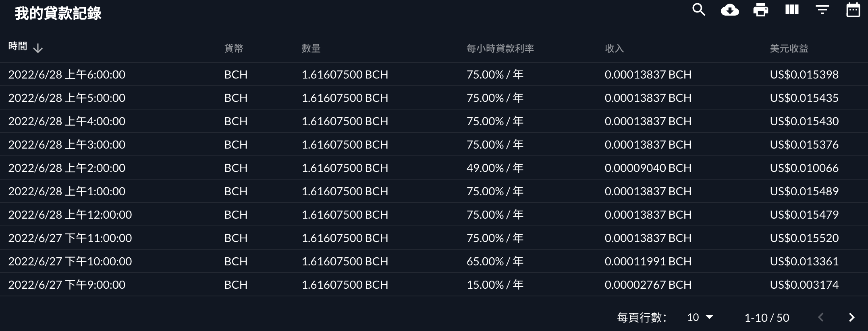Viewport: 868px width, 331px height.
Task: Sort by the 數量 column header
Action: 311,48
